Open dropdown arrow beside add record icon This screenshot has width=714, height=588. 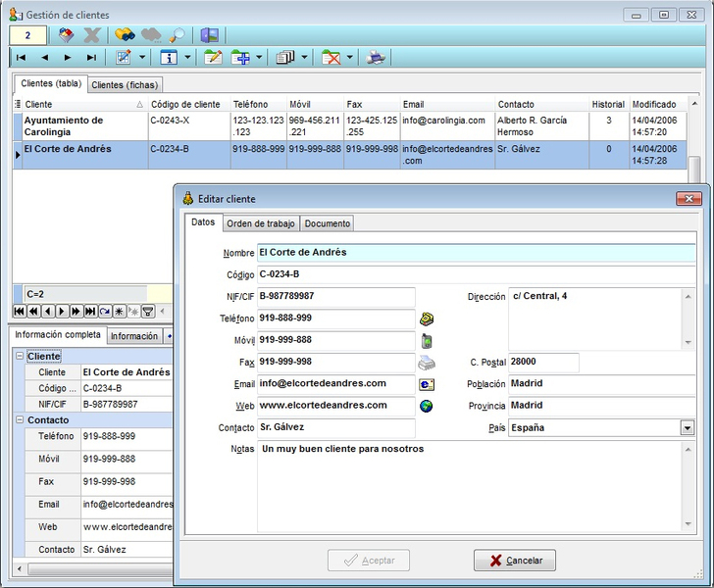tap(259, 58)
